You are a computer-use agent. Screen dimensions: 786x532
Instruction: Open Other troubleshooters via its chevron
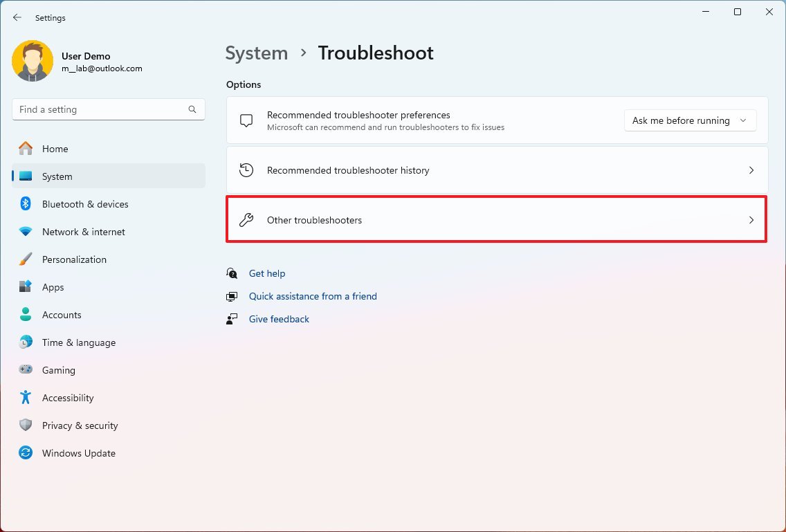(x=751, y=220)
